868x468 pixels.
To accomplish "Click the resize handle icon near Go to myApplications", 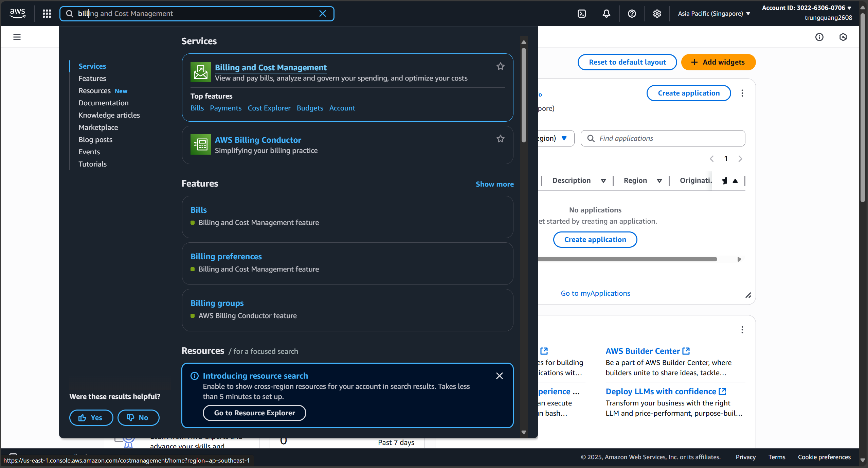I will (748, 295).
